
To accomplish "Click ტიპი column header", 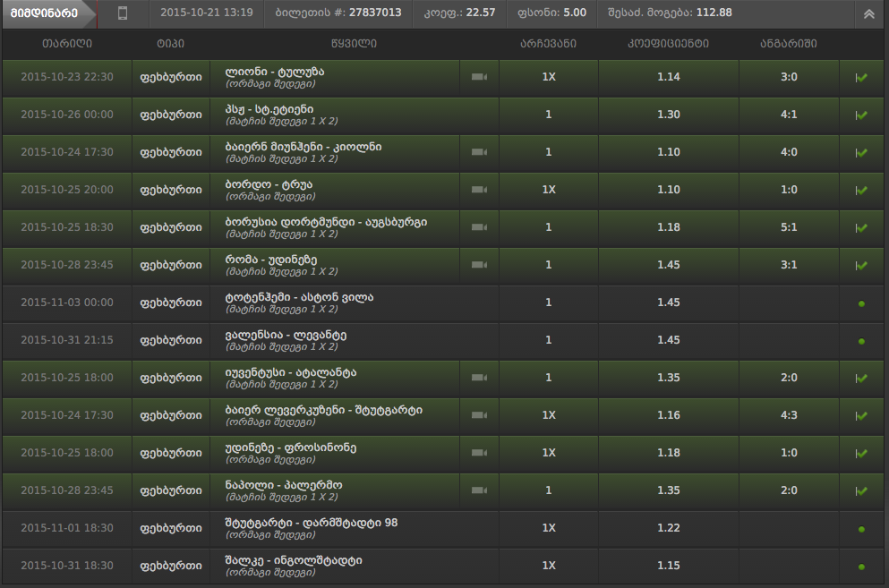I will coord(171,44).
